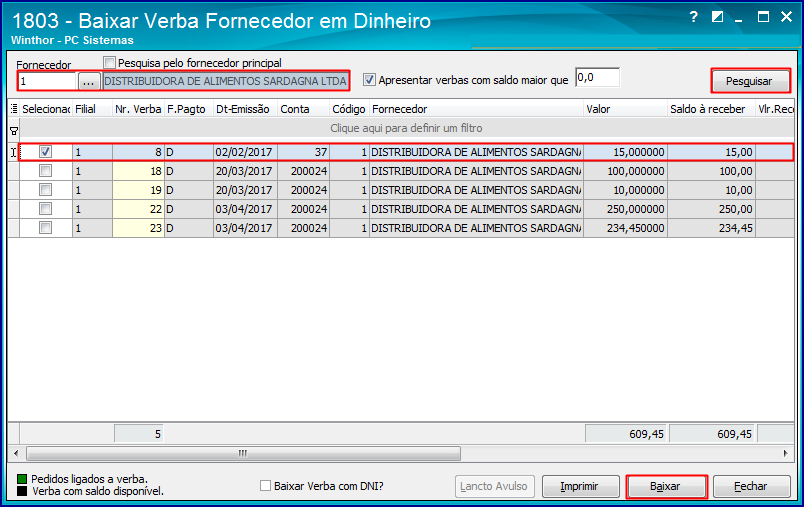Click the Valor total 609,45 in footer
The image size is (804, 507).
click(x=626, y=434)
